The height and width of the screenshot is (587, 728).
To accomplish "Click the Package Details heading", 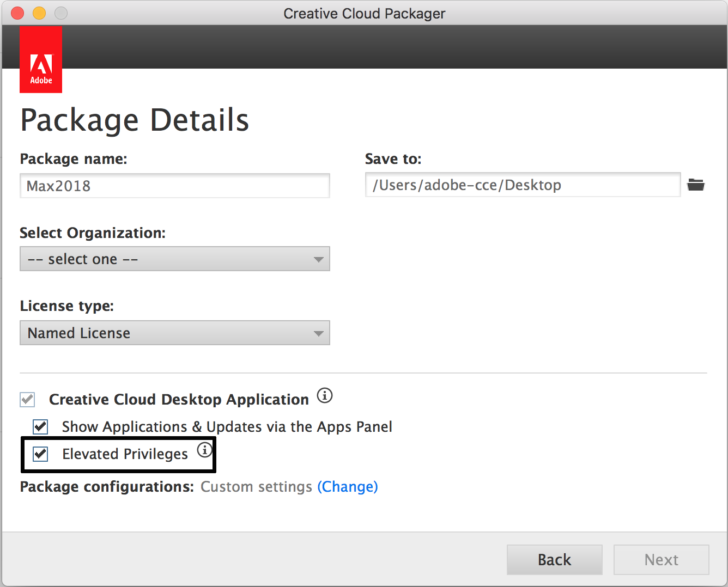I will pyautogui.click(x=135, y=120).
